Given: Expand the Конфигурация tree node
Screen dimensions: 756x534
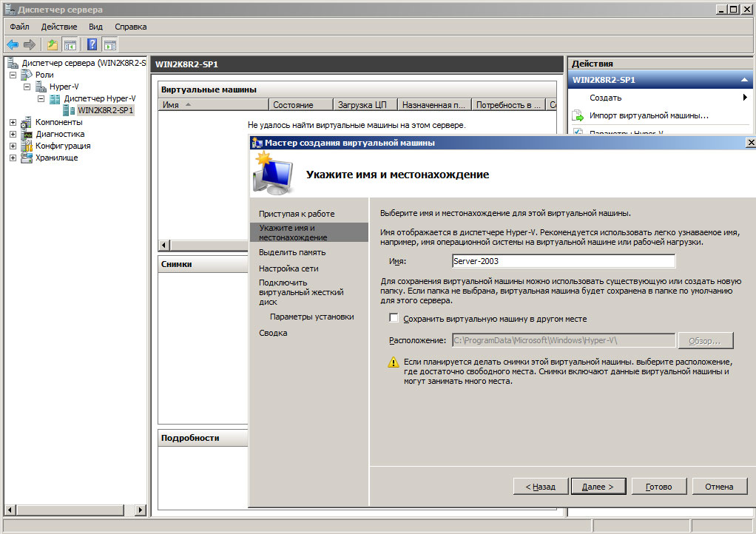Looking at the screenshot, I should tap(13, 146).
